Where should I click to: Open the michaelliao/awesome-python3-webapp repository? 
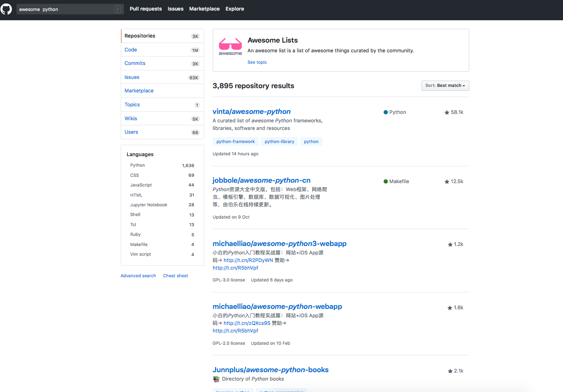279,243
